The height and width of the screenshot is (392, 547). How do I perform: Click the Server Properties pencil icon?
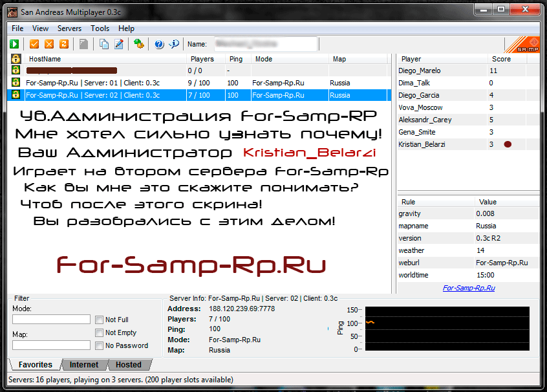[119, 44]
